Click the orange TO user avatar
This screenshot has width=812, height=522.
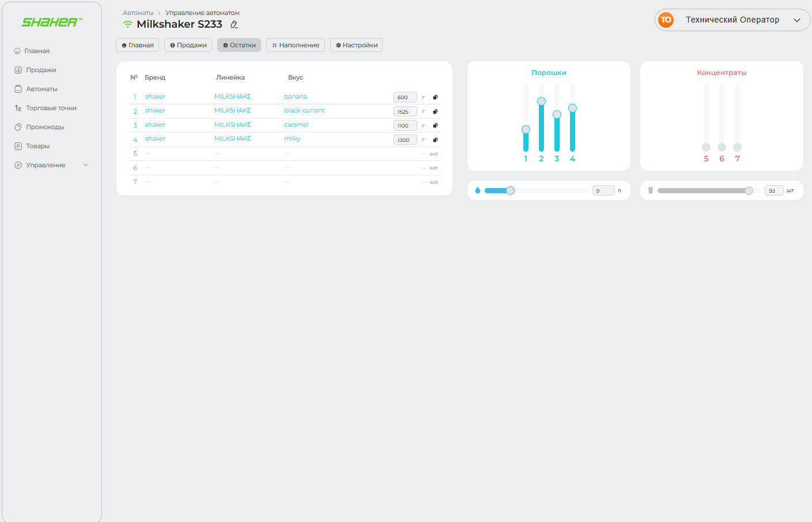tap(666, 20)
